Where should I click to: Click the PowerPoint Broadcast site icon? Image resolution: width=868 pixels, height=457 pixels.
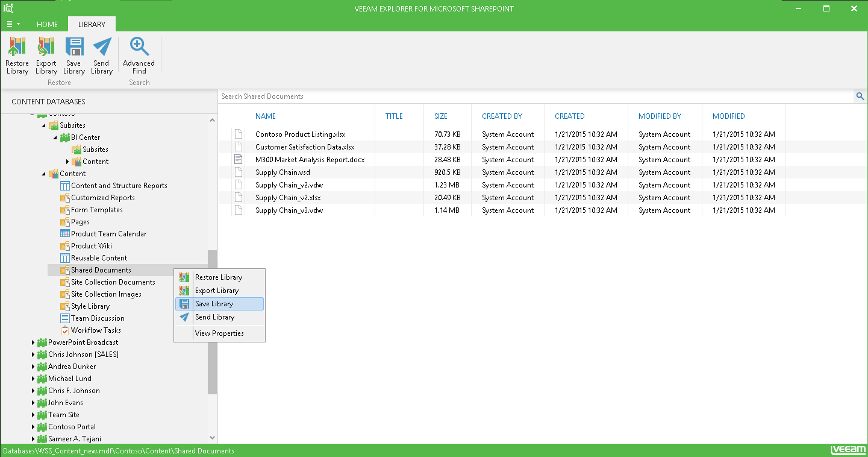click(42, 342)
